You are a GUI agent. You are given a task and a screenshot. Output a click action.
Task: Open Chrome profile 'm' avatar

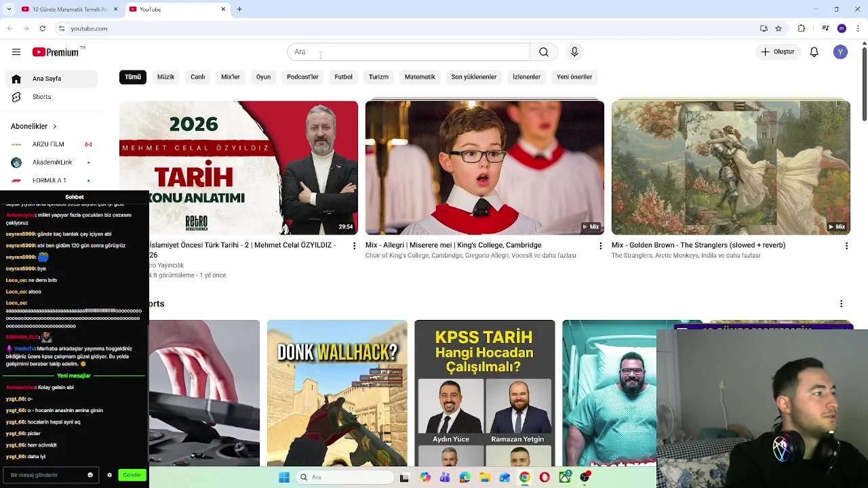(x=842, y=28)
